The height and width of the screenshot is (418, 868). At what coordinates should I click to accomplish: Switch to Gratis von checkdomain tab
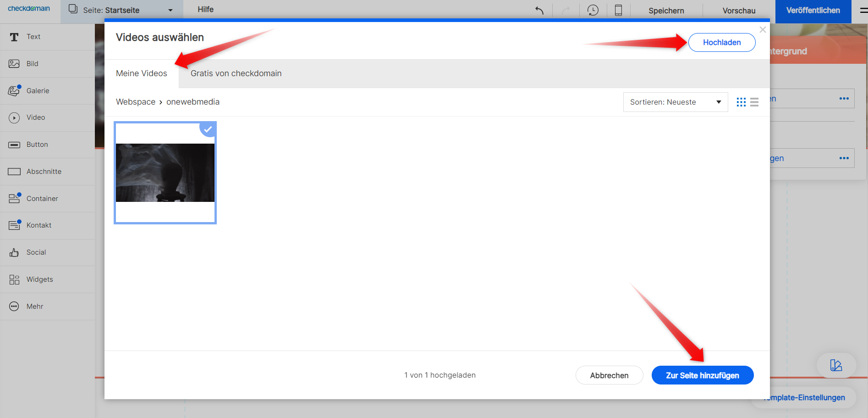pyautogui.click(x=236, y=73)
